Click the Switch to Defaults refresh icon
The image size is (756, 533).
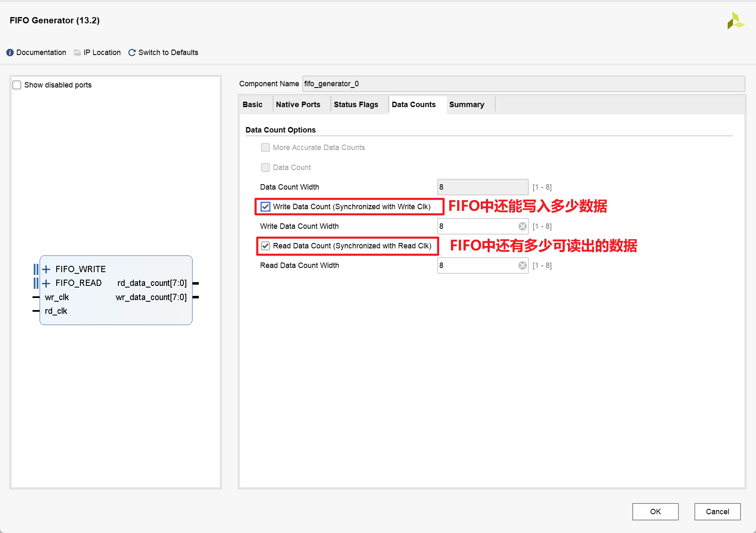coord(132,53)
